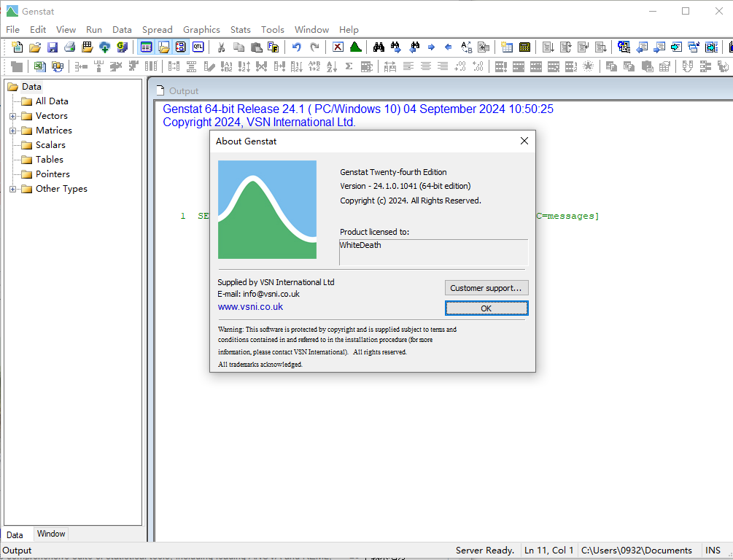
Task: Click the New document toolbar icon
Action: click(x=17, y=47)
